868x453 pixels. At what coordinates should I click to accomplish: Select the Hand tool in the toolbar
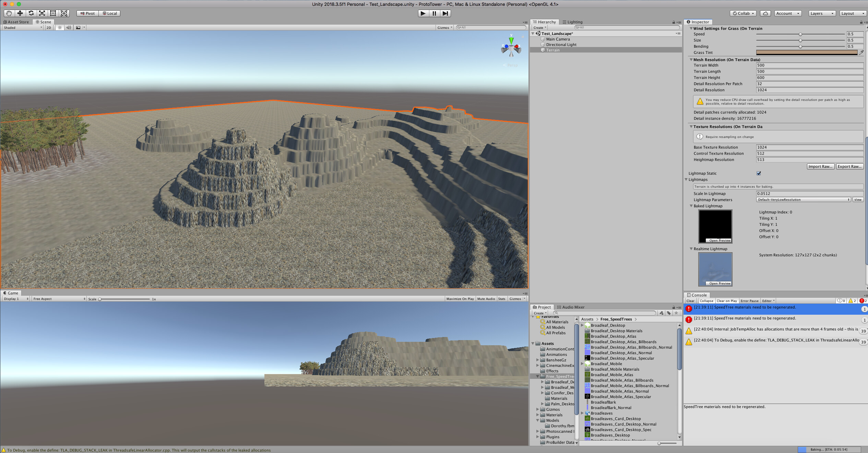pos(9,13)
